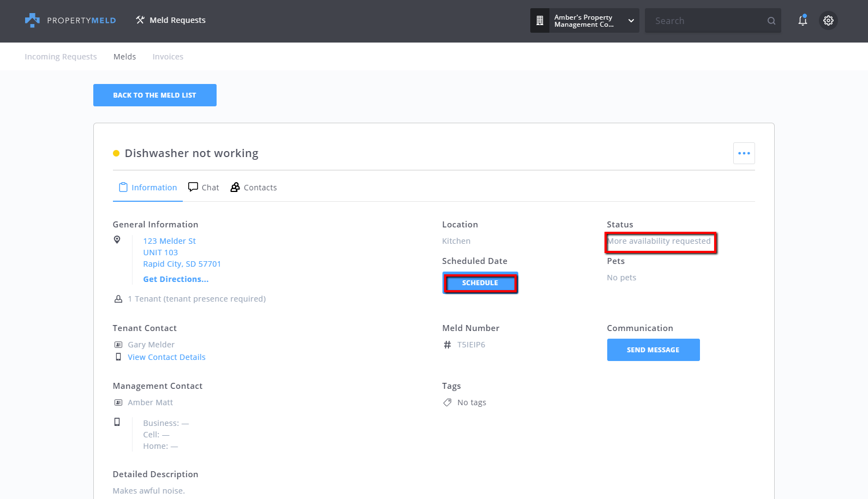Click the Meld Requests tools icon
The image size is (868, 499).
point(140,20)
